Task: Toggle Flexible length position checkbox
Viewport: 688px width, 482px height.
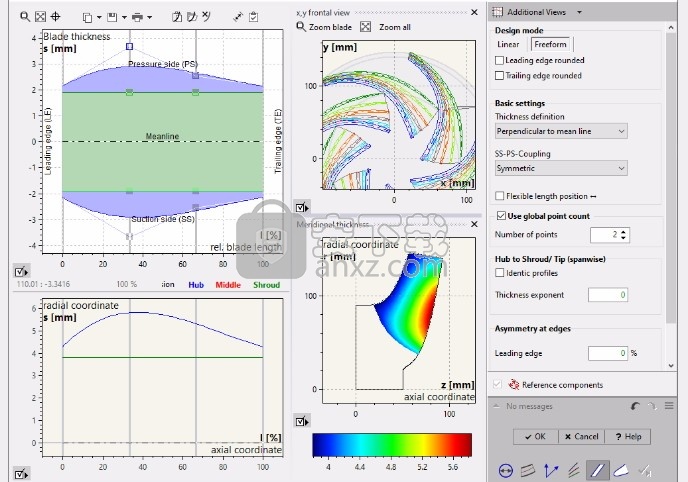Action: 499,196
